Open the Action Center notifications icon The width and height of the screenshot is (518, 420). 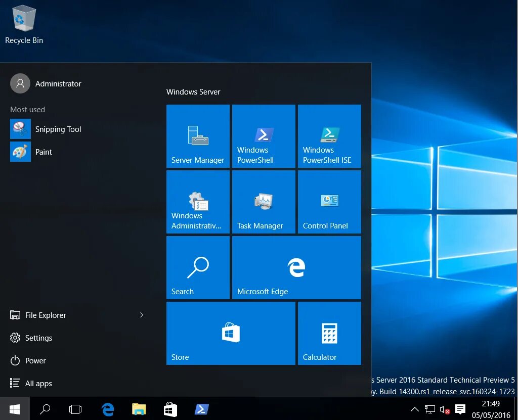pos(460,409)
